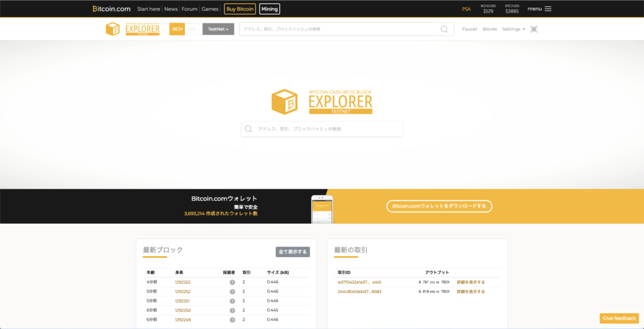Viewport: 644px width, 329px height.
Task: Click the miner question-mark icon for block 1292249
Action: point(232,320)
